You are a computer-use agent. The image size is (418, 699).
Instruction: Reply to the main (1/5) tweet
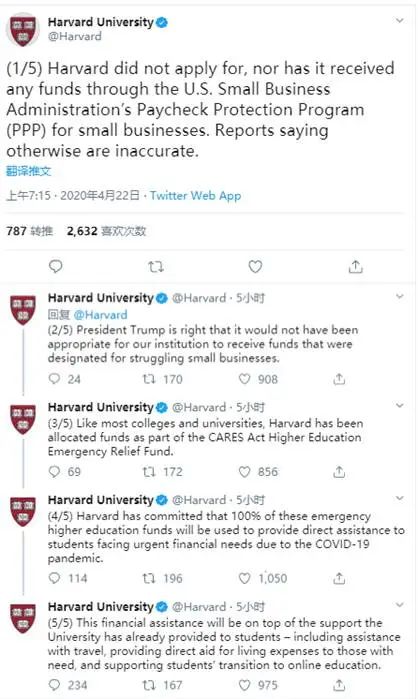(55, 266)
